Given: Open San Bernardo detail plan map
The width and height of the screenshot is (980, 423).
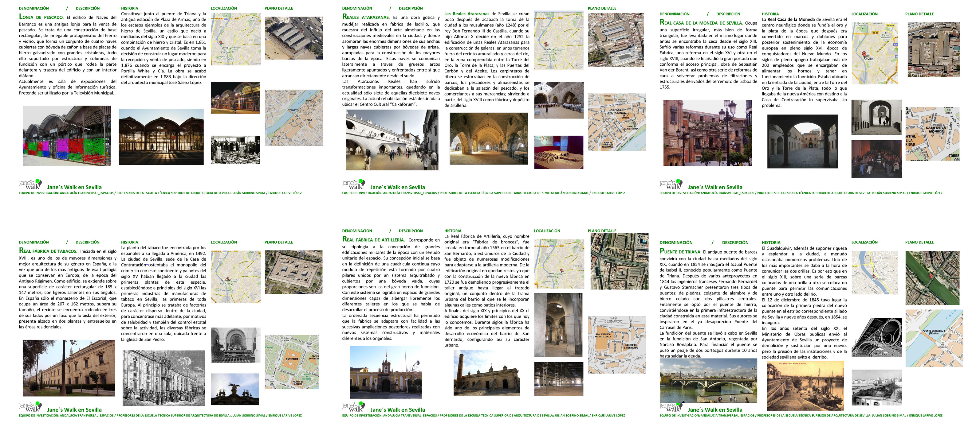Looking at the screenshot, I should click(x=616, y=344).
